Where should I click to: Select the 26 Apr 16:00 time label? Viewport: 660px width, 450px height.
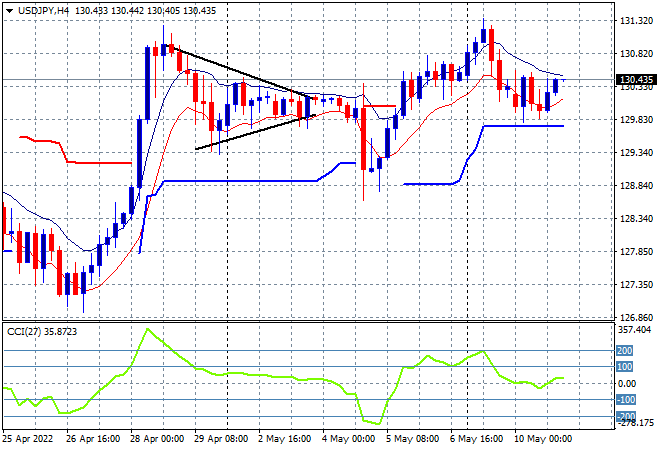[93, 439]
